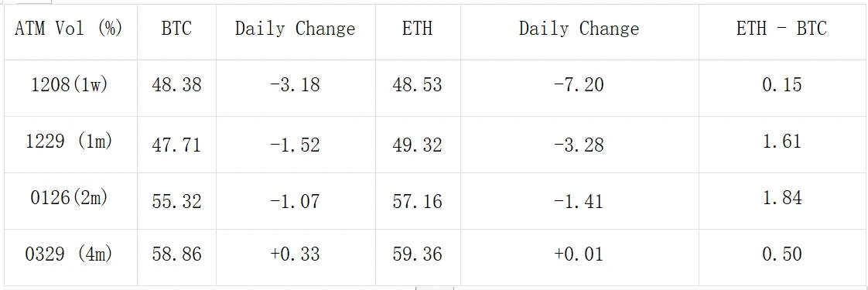Click the ETH value 48.53
The width and height of the screenshot is (868, 290).
pos(418,84)
